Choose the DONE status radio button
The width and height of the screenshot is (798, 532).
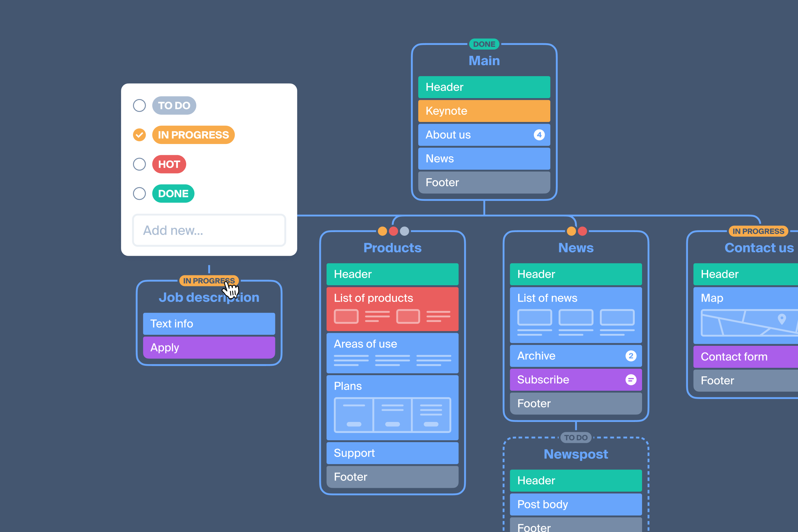(139, 194)
